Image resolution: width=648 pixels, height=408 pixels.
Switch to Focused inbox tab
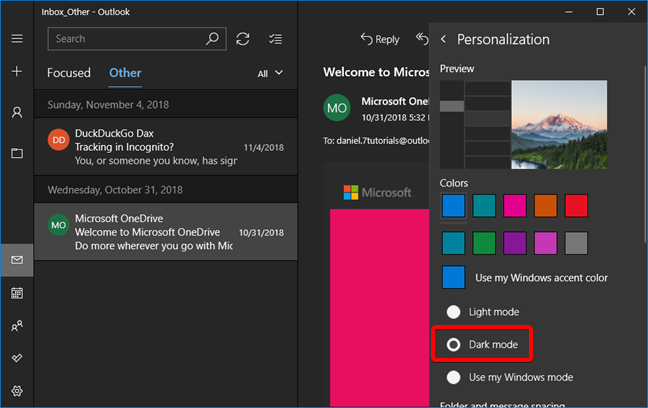point(69,73)
